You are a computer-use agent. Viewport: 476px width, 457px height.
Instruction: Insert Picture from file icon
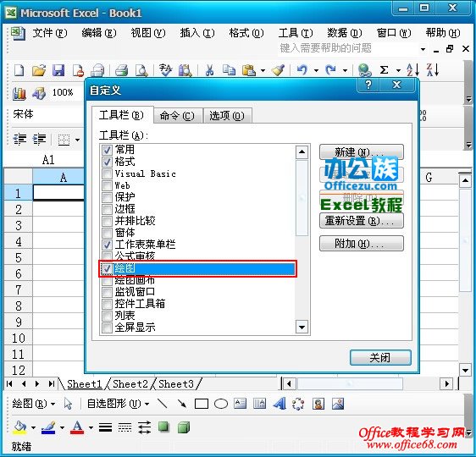tap(338, 404)
